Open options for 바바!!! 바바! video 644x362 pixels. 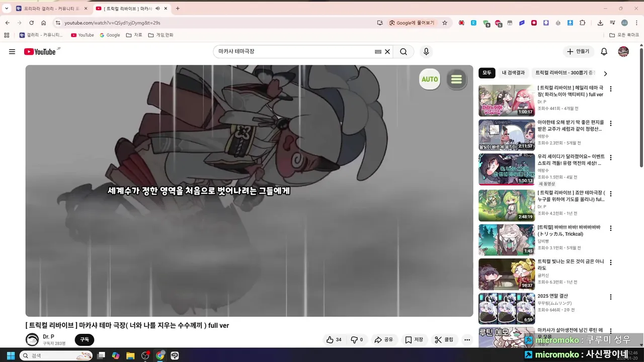tap(611, 228)
